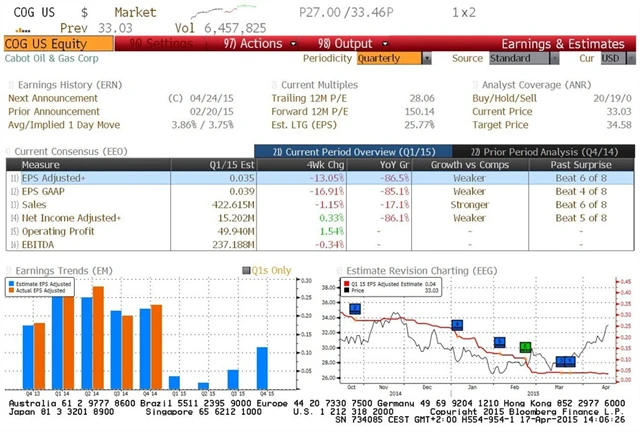Click the Current Consensus (EEO) section icon
This screenshot has width=640, height=432.
pyautogui.click(x=8, y=150)
